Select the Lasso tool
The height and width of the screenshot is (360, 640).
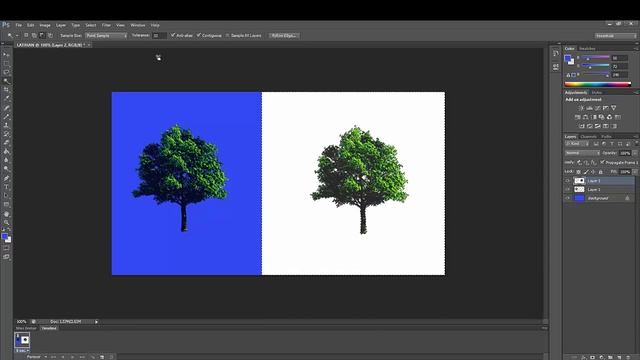6,72
